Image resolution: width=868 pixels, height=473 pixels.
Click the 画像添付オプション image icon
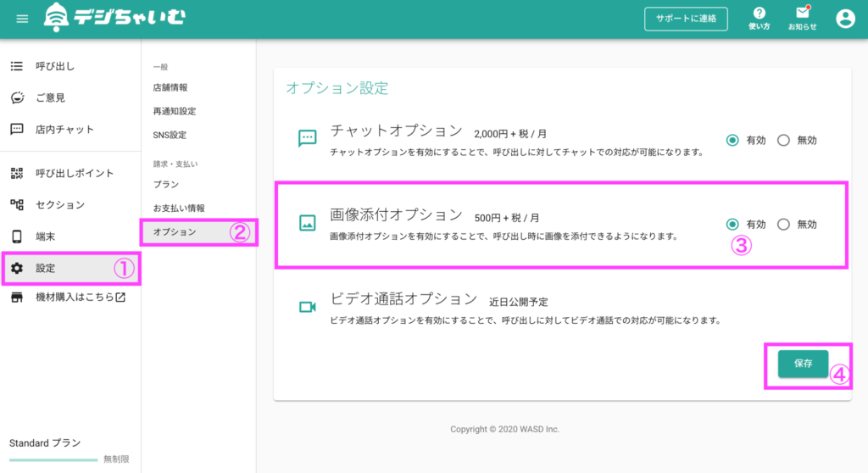point(307,223)
